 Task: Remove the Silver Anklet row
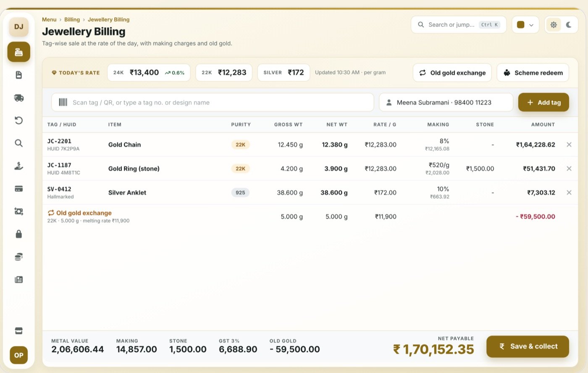tap(569, 192)
